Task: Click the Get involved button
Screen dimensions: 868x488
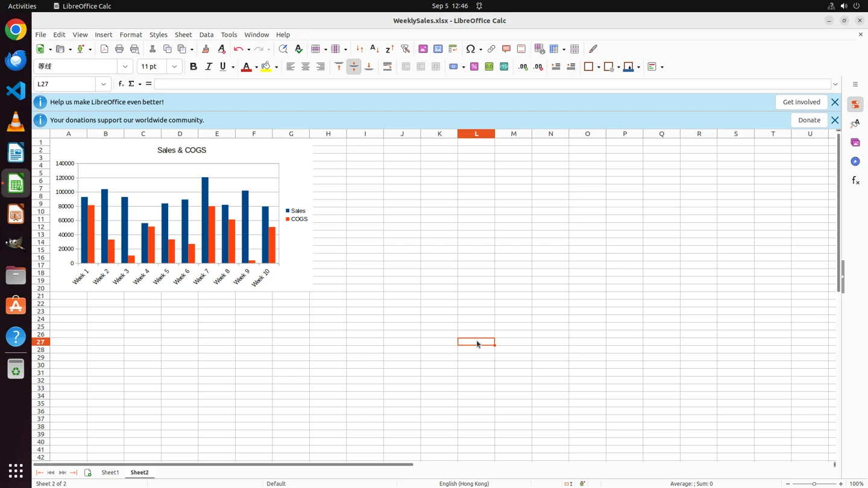Action: 802,102
